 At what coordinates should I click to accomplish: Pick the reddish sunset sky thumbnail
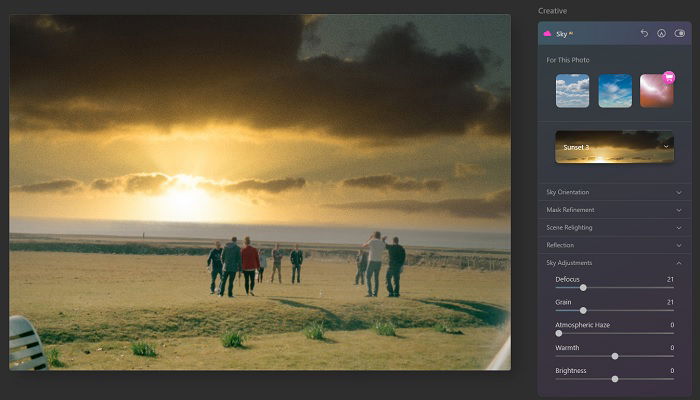tap(656, 91)
